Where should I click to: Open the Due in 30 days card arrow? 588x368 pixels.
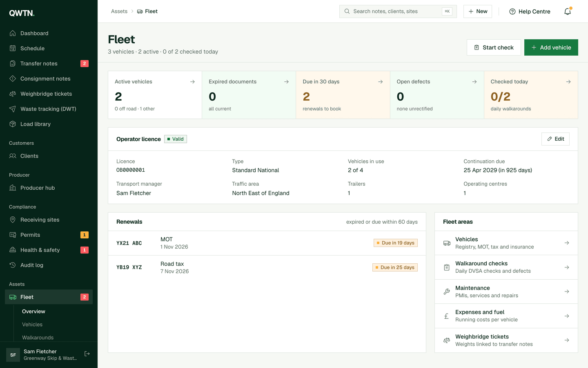tap(380, 82)
